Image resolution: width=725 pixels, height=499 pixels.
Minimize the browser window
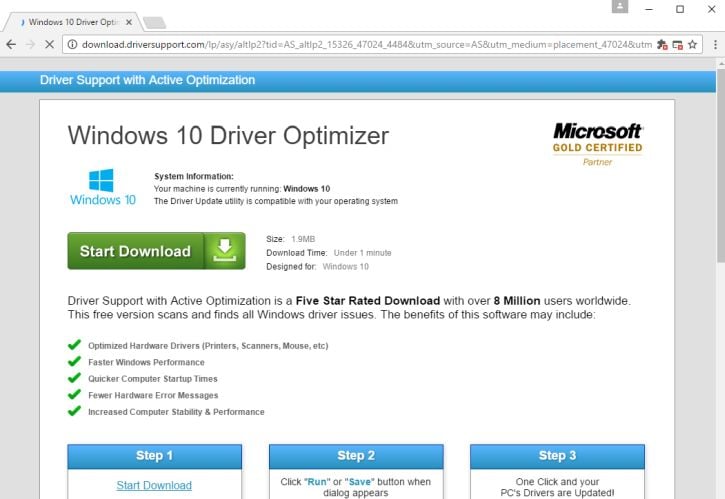pos(649,9)
